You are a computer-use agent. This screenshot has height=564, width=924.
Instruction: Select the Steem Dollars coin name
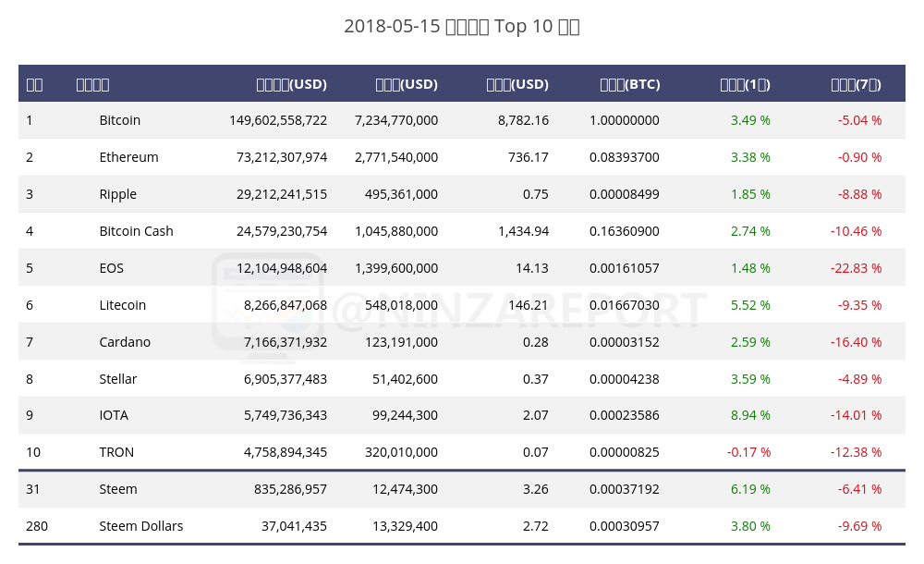point(140,526)
